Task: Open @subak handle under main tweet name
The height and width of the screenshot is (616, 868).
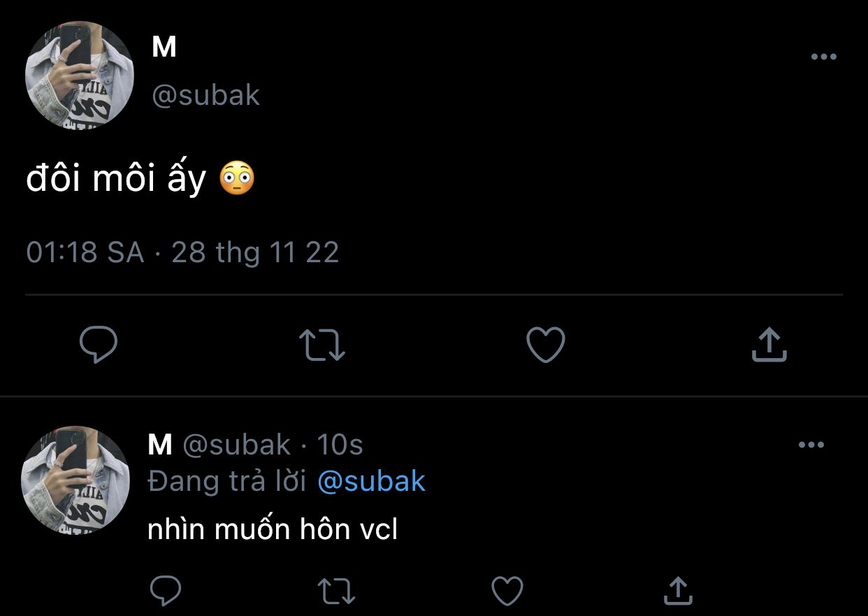Action: tap(205, 96)
